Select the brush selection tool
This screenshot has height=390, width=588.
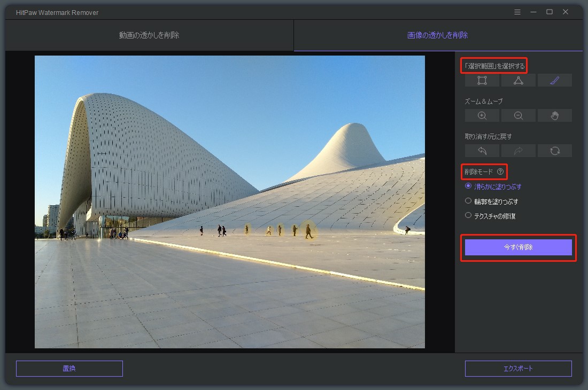[x=554, y=81]
